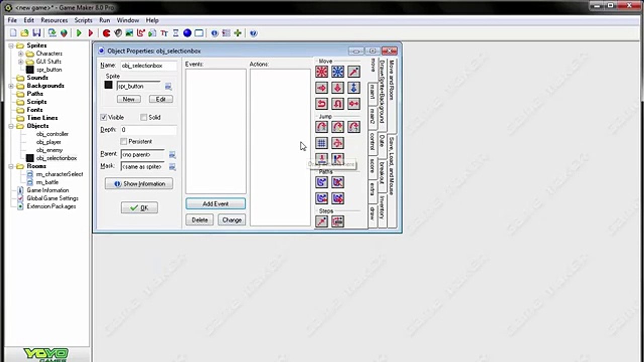Create an object with blue ball icon
The image size is (644, 362).
pyautogui.click(x=187, y=33)
